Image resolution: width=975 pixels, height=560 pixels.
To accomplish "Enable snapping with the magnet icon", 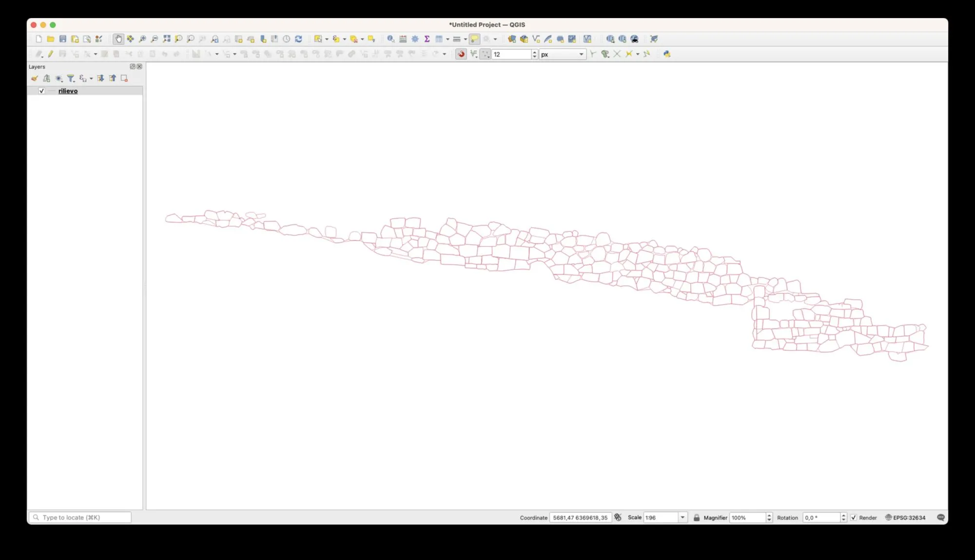I will point(461,54).
